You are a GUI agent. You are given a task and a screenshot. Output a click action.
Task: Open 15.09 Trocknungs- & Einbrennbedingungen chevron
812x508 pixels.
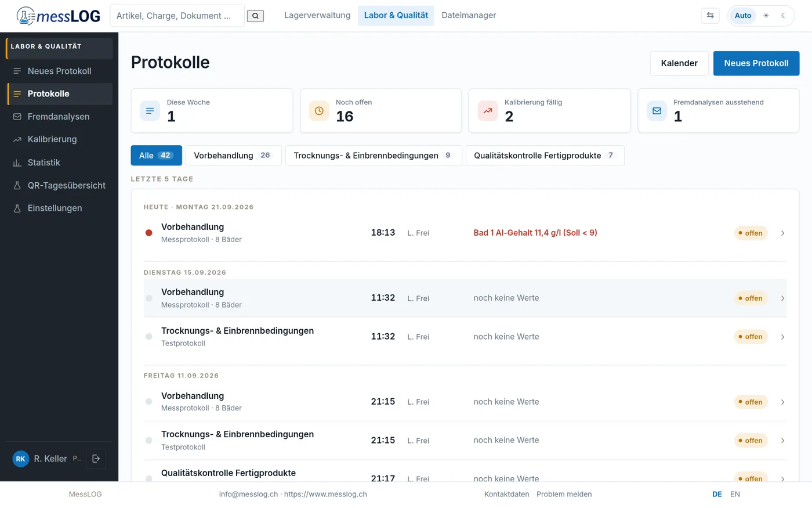coord(782,337)
